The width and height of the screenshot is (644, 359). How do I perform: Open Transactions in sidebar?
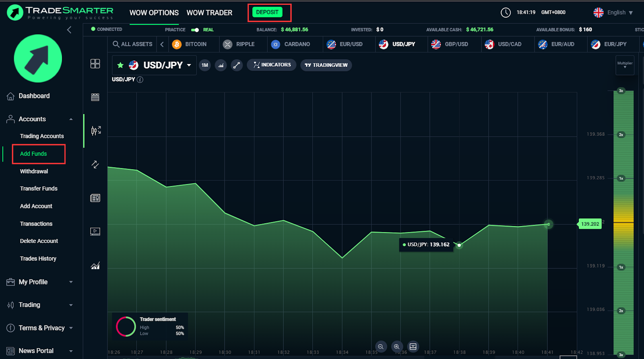click(36, 224)
